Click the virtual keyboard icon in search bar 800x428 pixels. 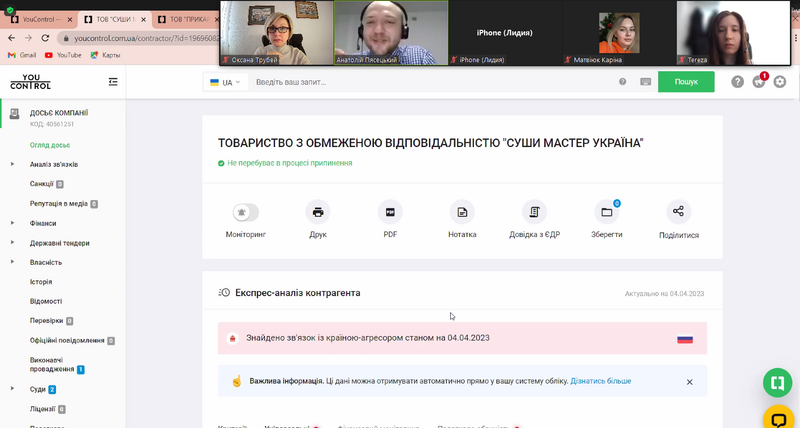tap(645, 82)
